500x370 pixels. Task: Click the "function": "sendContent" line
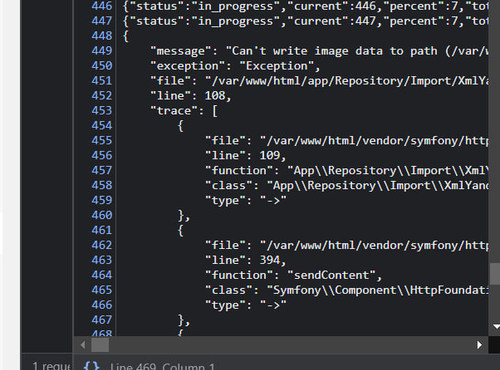293,275
